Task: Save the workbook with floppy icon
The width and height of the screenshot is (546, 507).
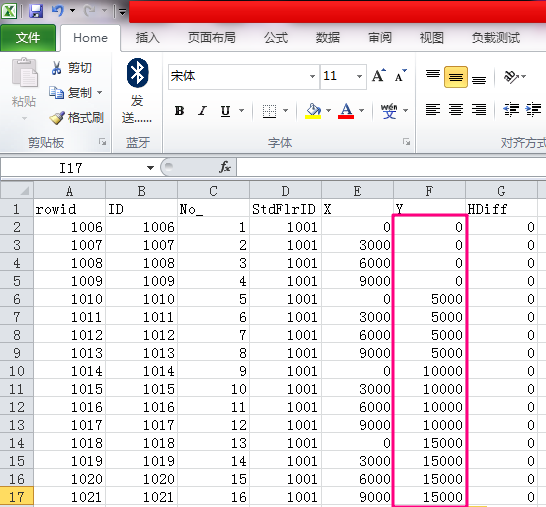Action: click(36, 11)
